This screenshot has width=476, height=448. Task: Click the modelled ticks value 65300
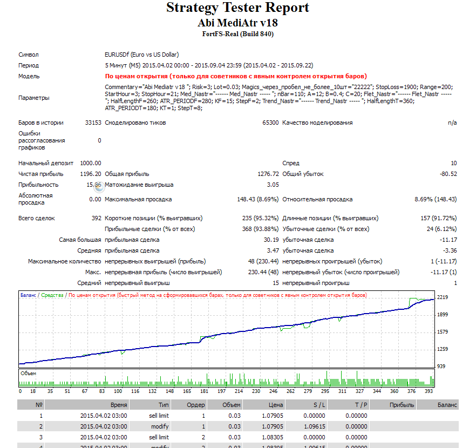click(x=270, y=123)
